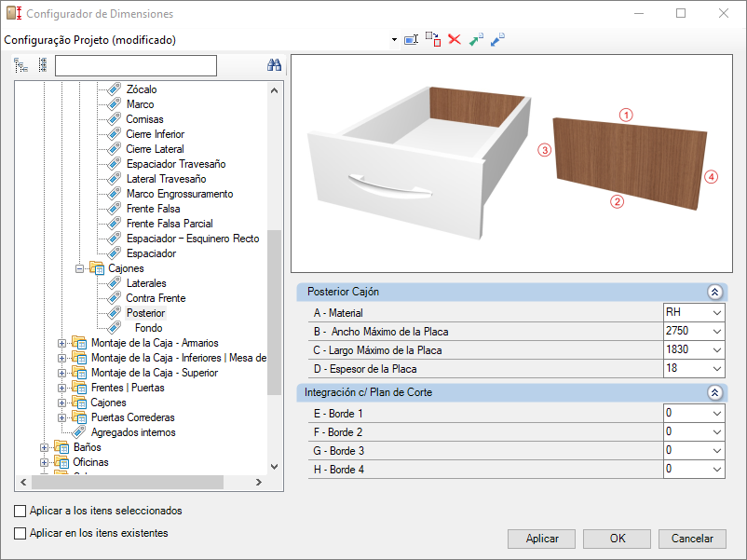
Task: Enable Aplicar en los itens existentes checkbox
Action: [20, 533]
